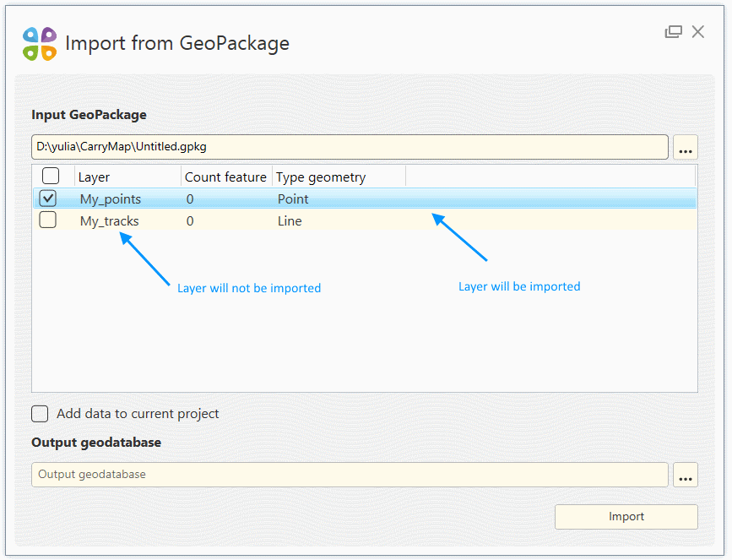Click the Count feature column header
This screenshot has width=732, height=560.
point(225,177)
